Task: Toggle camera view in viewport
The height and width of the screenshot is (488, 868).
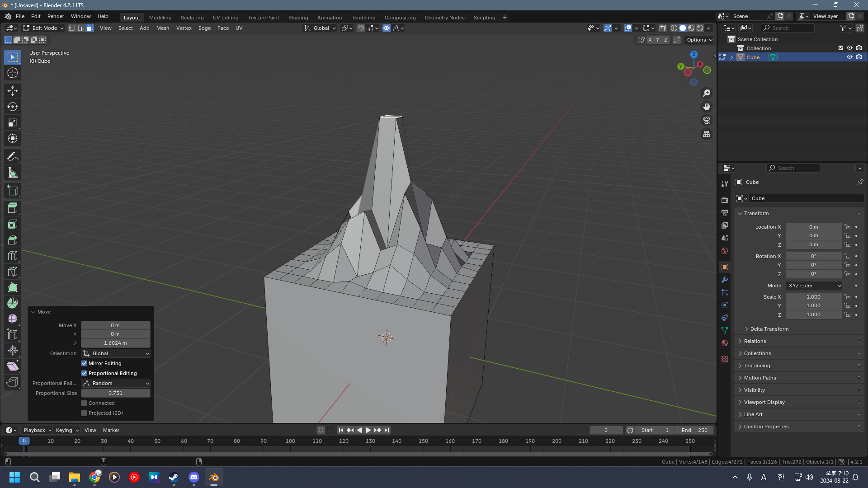Action: click(706, 120)
